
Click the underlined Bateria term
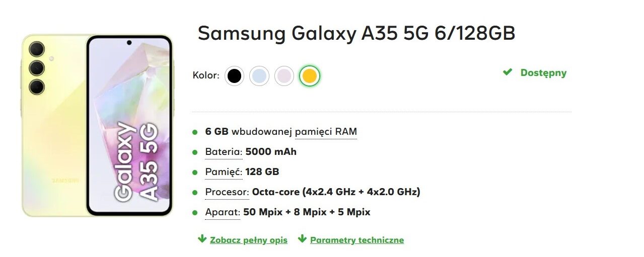(x=224, y=152)
